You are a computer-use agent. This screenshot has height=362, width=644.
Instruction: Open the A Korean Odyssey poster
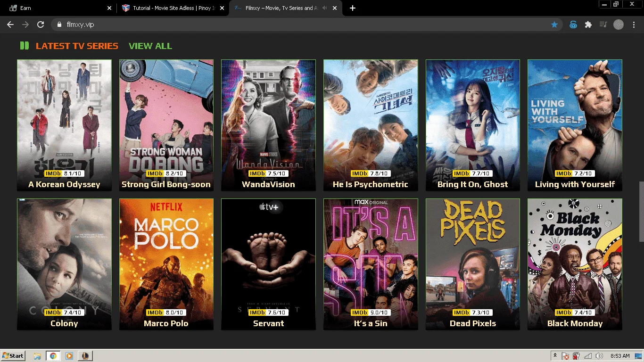(x=64, y=125)
